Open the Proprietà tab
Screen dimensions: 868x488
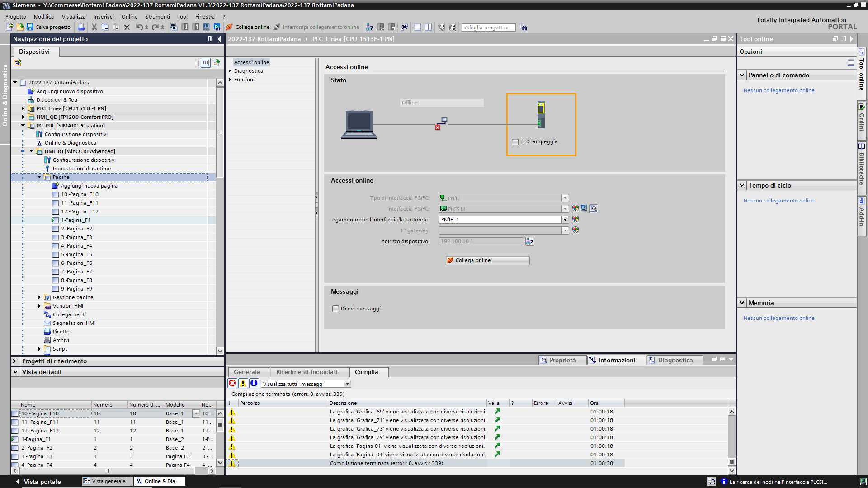pos(562,360)
